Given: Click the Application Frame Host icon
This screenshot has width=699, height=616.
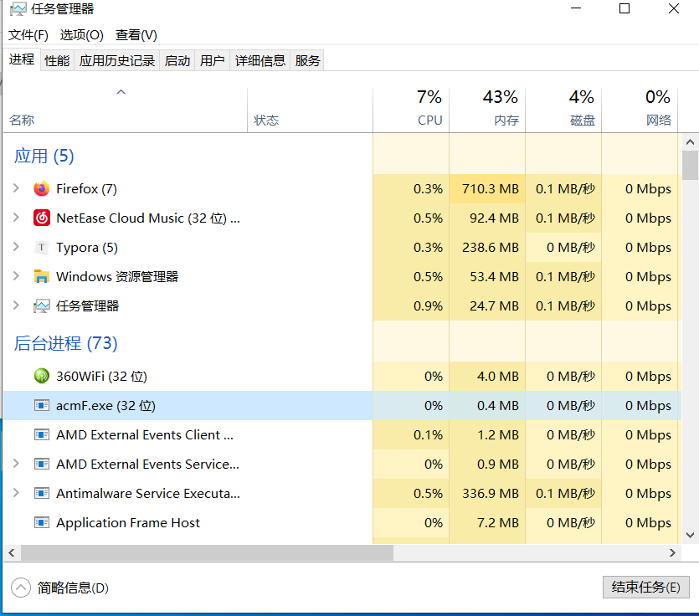Looking at the screenshot, I should (42, 522).
